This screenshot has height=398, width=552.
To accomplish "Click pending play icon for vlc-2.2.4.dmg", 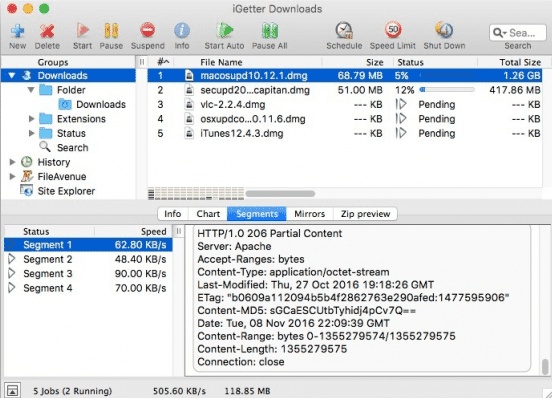I will click(x=401, y=105).
